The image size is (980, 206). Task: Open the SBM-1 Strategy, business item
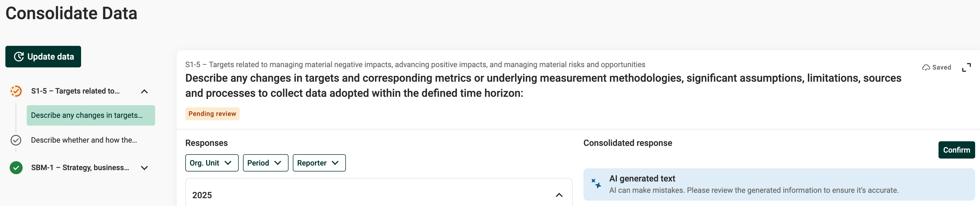pos(80,167)
